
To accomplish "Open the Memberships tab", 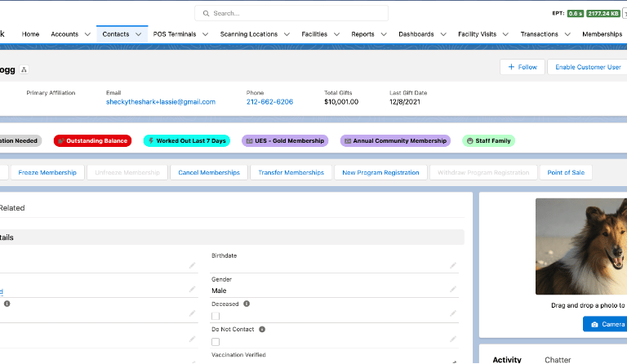I will [602, 34].
